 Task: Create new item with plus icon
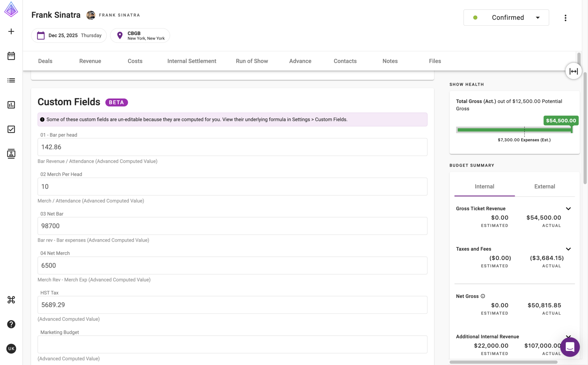[11, 32]
